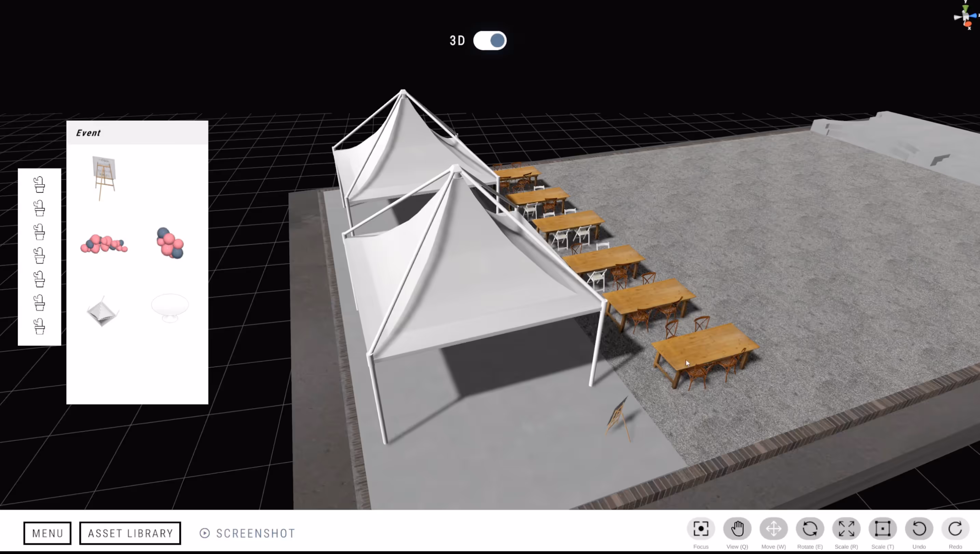Select the Rotate (E) tool

(x=810, y=528)
